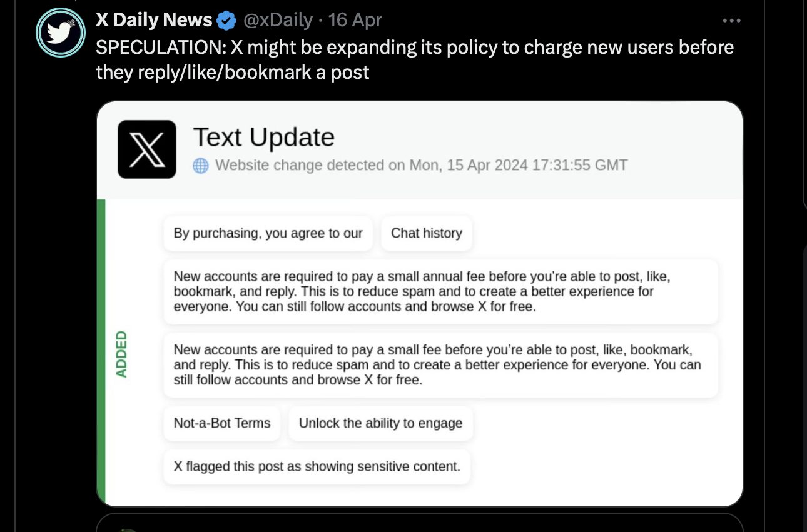The width and height of the screenshot is (807, 532).
Task: Click the second 'small fee' paragraph box
Action: (441, 364)
